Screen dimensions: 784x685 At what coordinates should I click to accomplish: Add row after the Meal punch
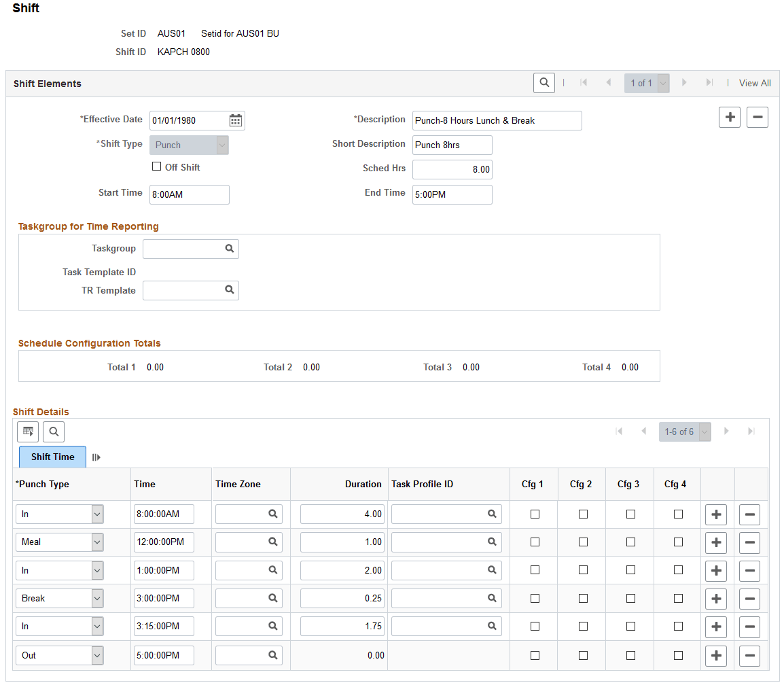(x=716, y=542)
